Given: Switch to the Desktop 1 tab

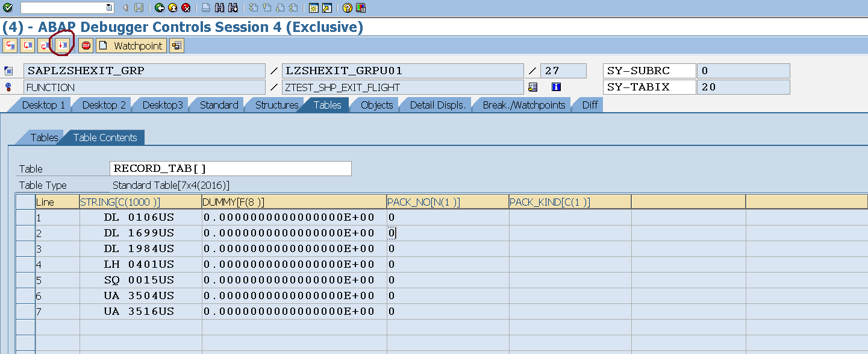Looking at the screenshot, I should (x=43, y=105).
